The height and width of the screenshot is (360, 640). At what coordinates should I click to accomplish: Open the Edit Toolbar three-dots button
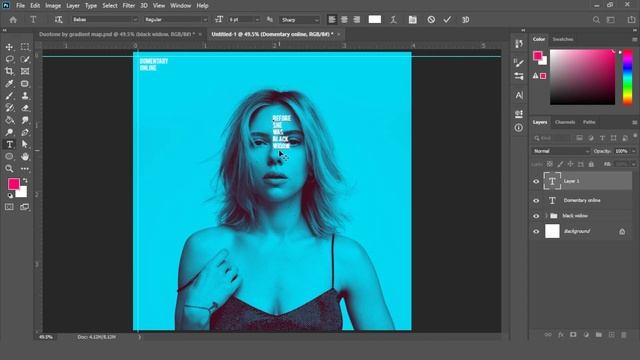tap(25, 169)
